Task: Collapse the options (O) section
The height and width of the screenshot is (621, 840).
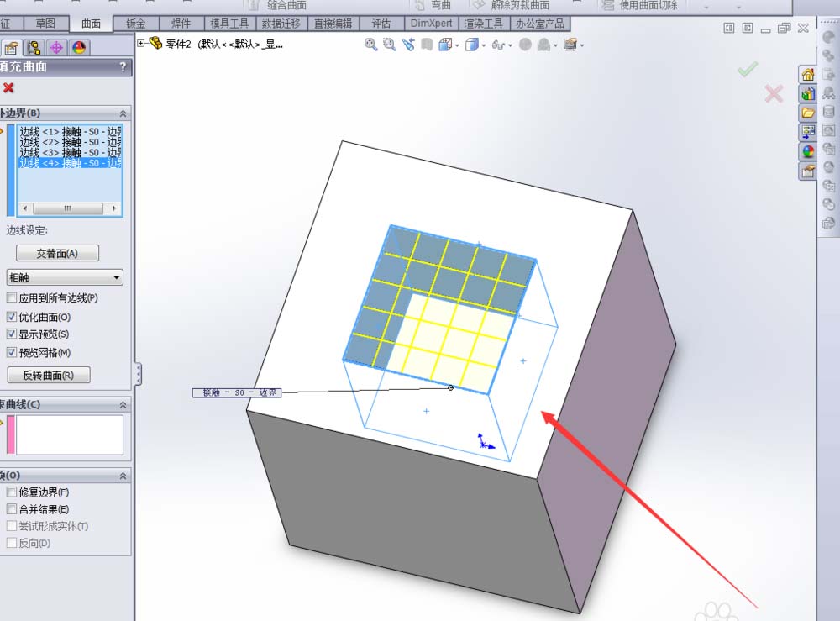Action: 123,476
